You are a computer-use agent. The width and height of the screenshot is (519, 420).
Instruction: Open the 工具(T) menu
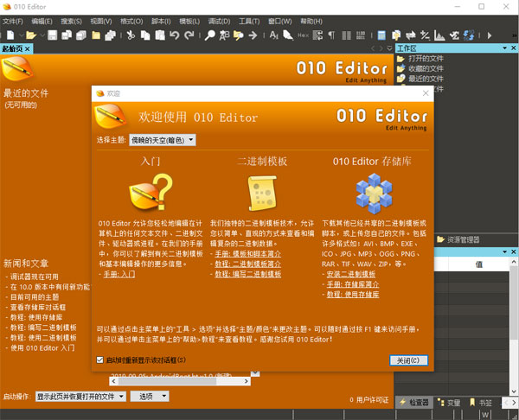[249, 19]
